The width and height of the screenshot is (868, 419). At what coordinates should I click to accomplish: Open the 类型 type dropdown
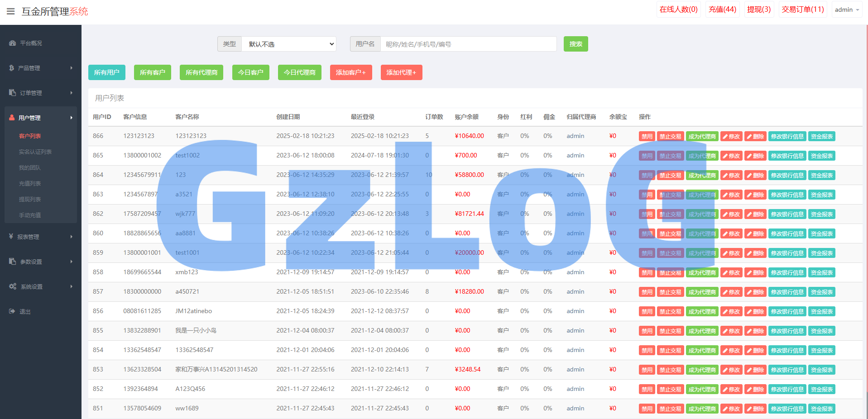289,44
